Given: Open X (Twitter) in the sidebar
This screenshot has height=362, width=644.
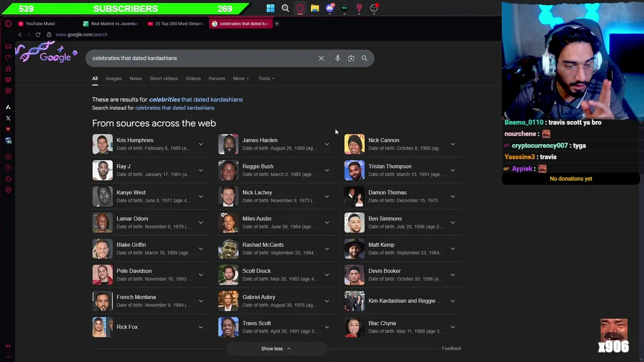Looking at the screenshot, I should click(8, 118).
